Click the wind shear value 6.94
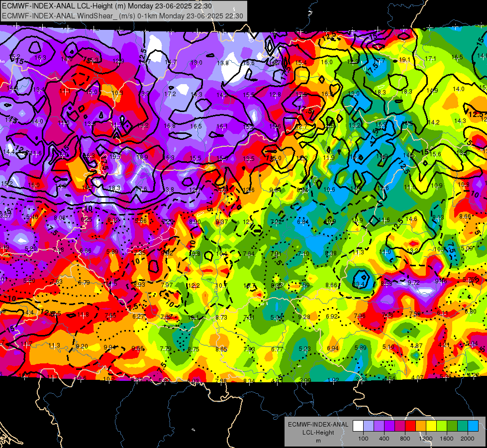 click(333, 348)
